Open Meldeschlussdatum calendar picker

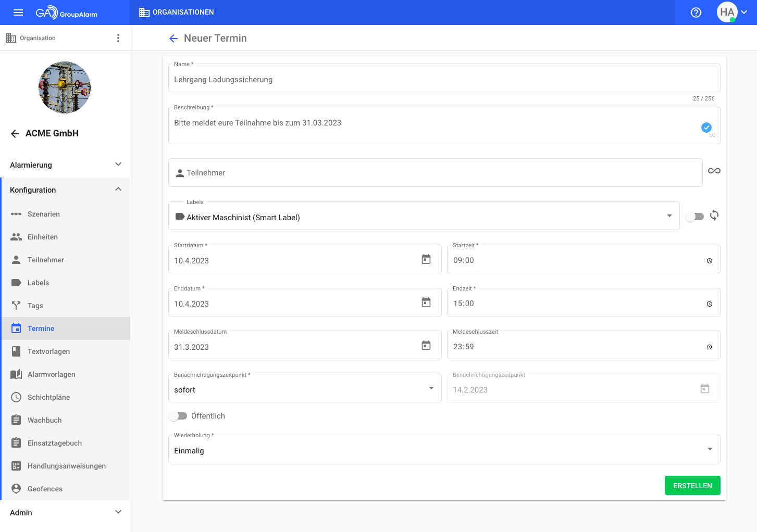(426, 346)
